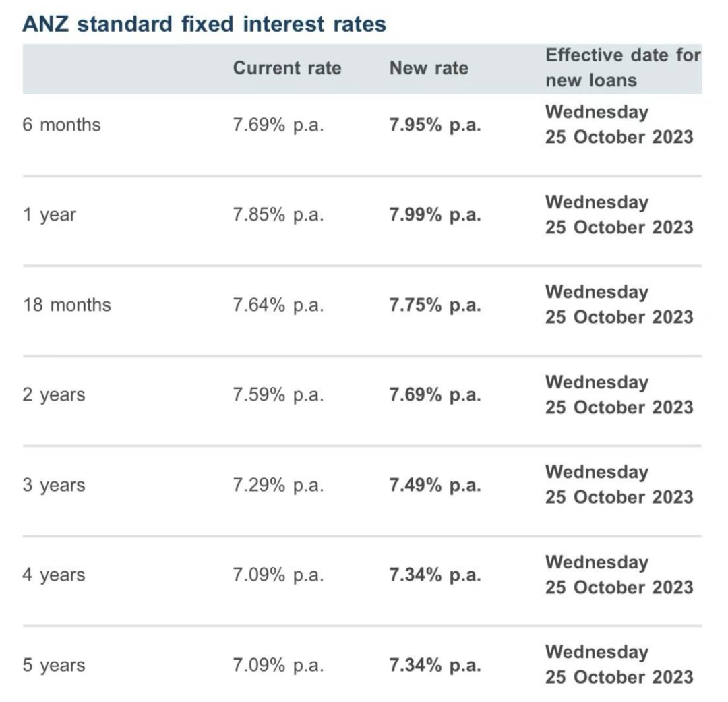Select the 1 year term label
This screenshot has width=728, height=702.
[x=49, y=215]
